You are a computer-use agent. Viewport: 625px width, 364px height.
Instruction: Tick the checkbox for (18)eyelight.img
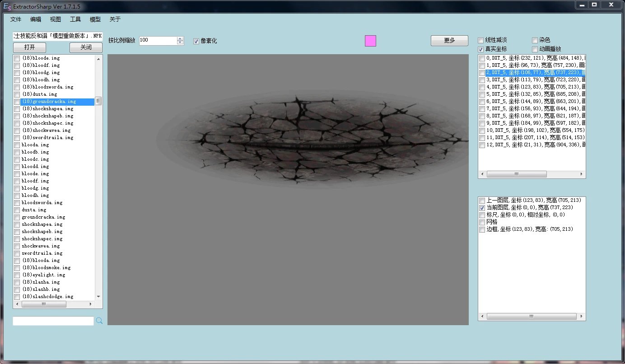(17, 275)
